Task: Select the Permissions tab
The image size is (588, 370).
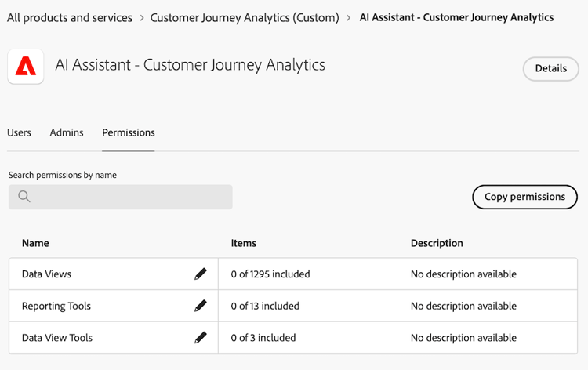Action: tap(129, 132)
